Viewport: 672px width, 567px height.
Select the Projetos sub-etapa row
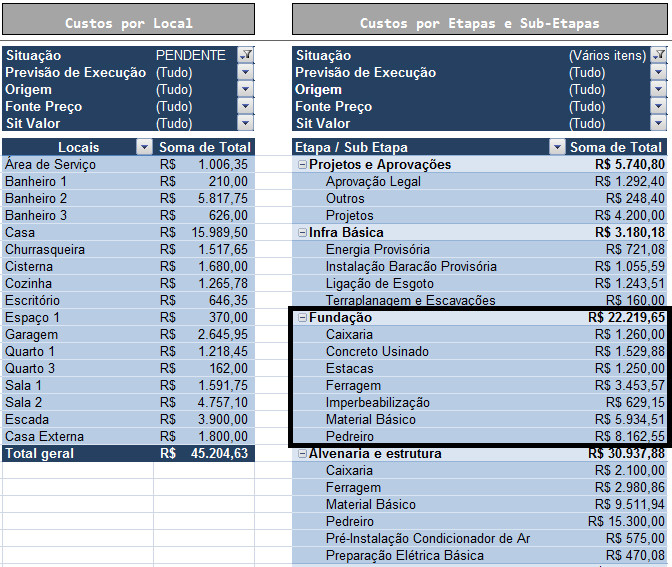coord(480,216)
